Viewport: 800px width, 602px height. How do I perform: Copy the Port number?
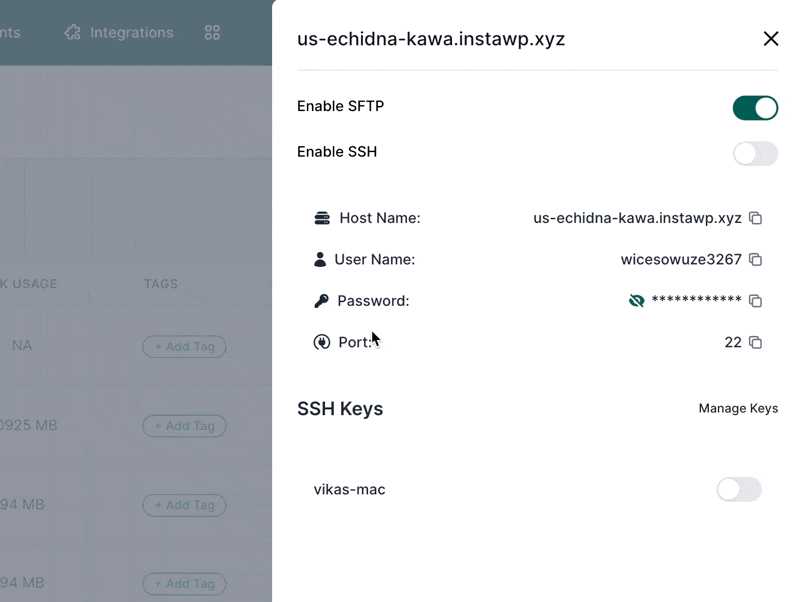click(x=756, y=343)
